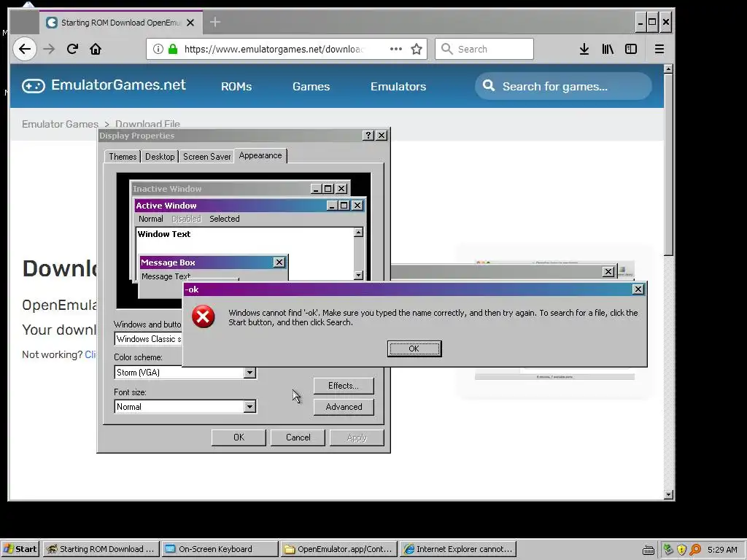Switch to Internet Explorer cannot taskbar item
The width and height of the screenshot is (747, 560).
tap(458, 549)
